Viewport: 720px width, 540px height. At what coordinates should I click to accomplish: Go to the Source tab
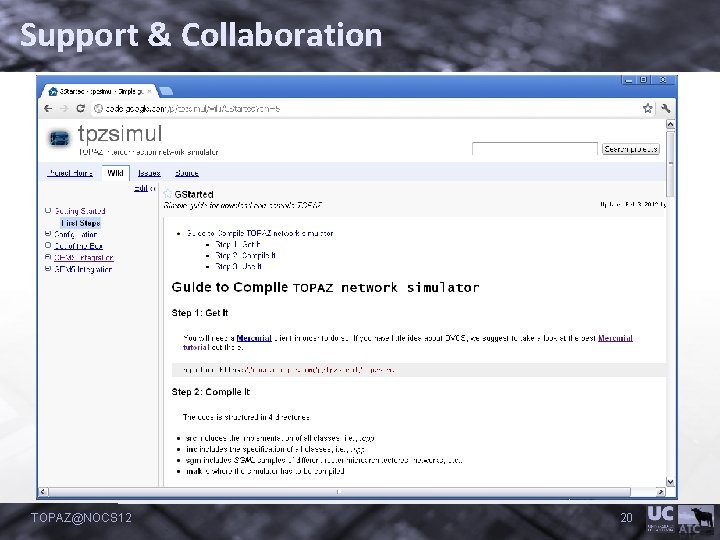[x=186, y=173]
